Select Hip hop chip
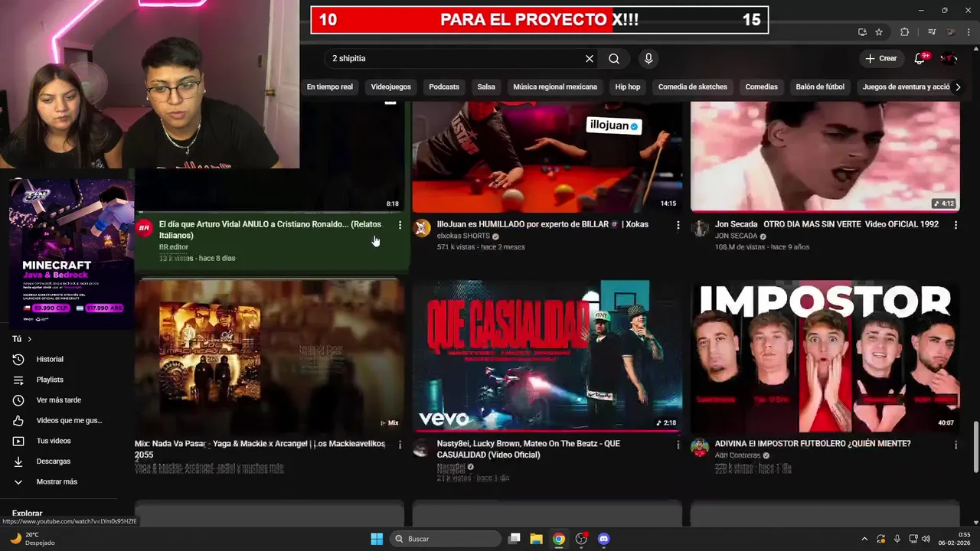 point(628,87)
